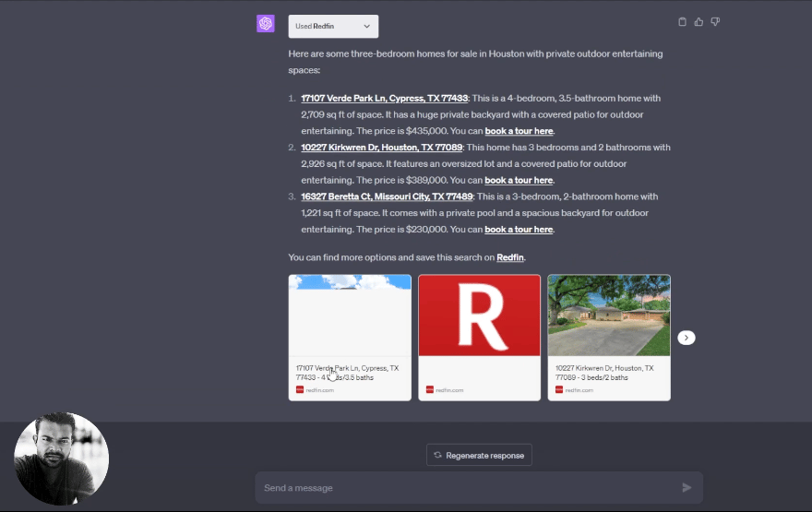The width and height of the screenshot is (812, 512).
Task: Open the Redfin link to save search
Action: click(x=510, y=257)
